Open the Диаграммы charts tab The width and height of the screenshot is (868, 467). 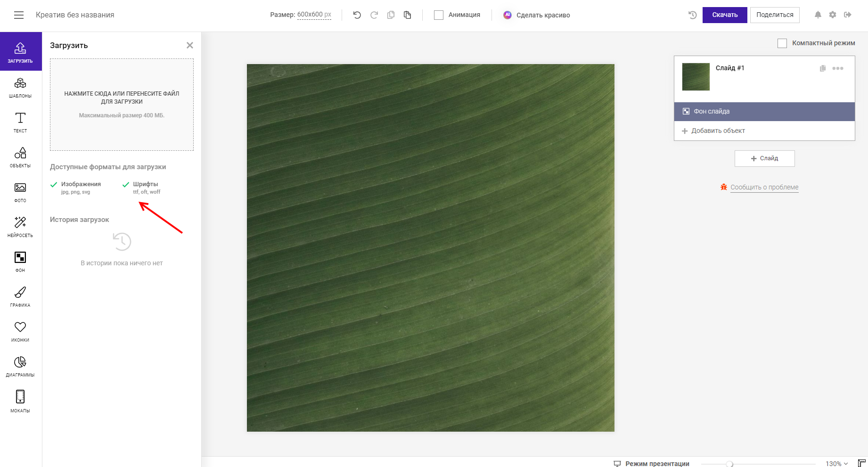20,367
